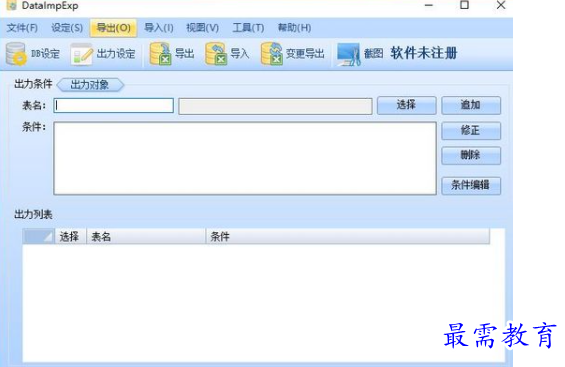Minimize the DataImpExp window

(429, 5)
